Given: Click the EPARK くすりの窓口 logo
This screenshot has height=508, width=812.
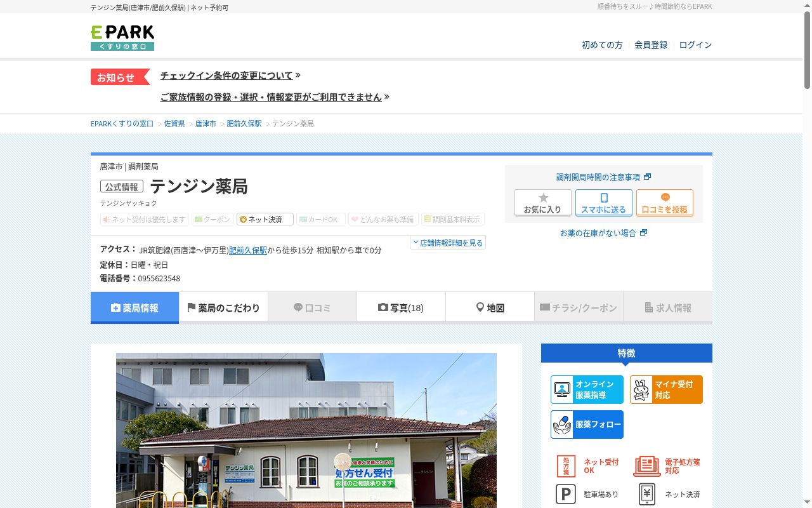Looking at the screenshot, I should pos(122,38).
